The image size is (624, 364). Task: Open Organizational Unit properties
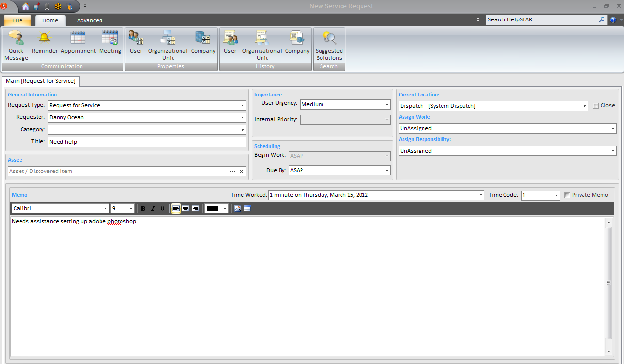coord(168,46)
